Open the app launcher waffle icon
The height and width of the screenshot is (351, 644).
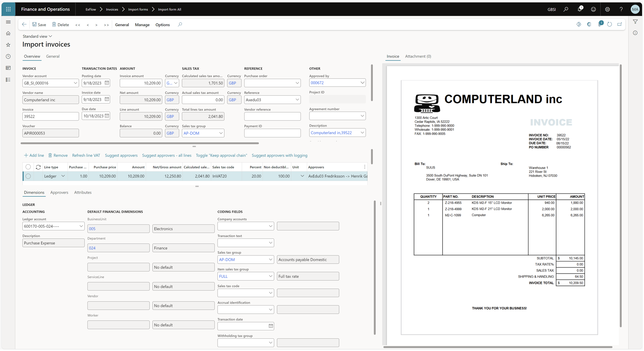pos(8,9)
